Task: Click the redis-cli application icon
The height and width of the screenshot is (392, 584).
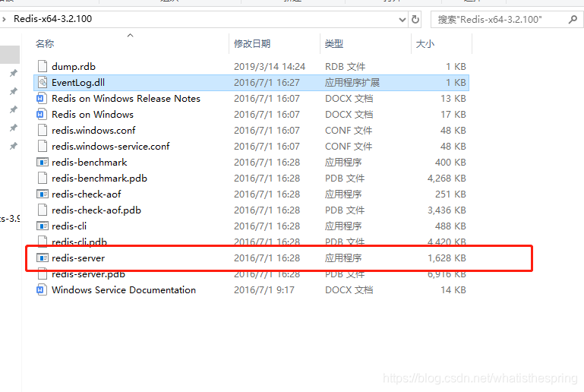Action: coord(43,226)
